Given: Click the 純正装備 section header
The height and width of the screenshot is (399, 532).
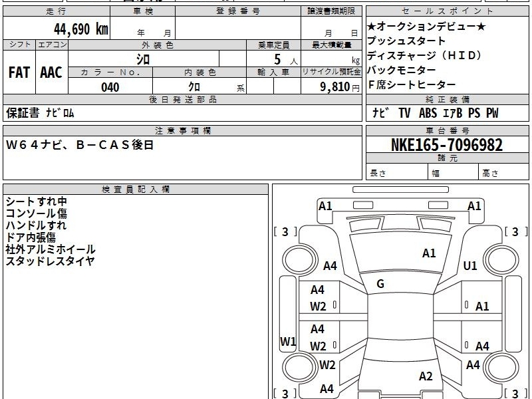Looking at the screenshot, I should pos(447,99).
